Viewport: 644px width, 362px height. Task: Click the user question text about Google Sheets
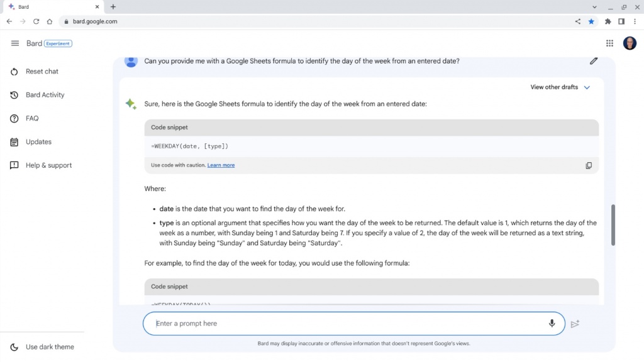[302, 61]
